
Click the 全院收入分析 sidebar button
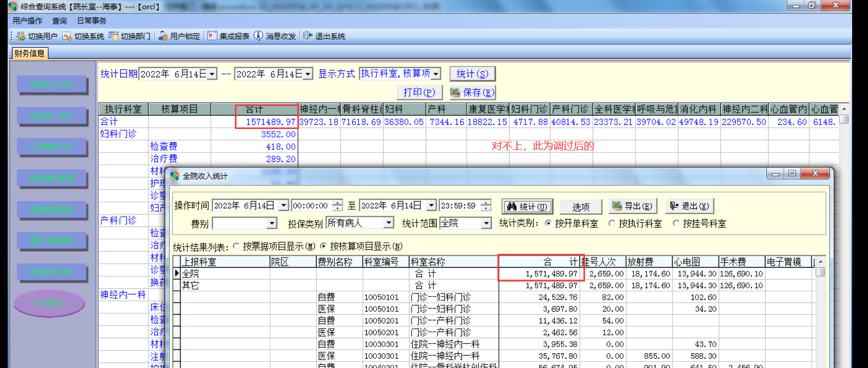click(51, 84)
